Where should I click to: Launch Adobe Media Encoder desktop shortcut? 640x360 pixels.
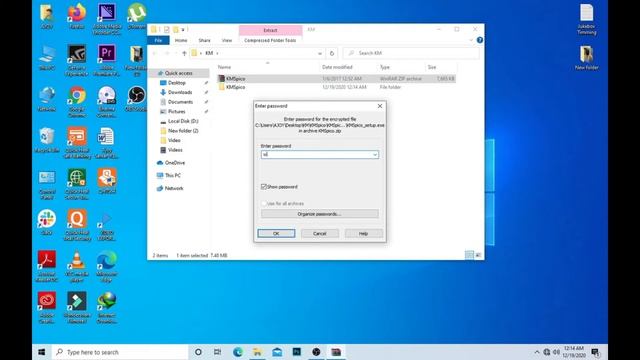[x=107, y=18]
